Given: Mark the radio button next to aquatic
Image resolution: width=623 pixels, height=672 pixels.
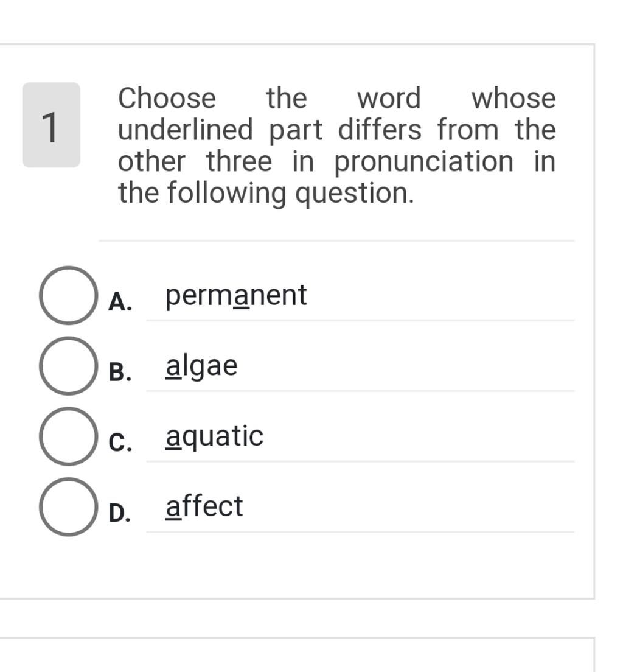Looking at the screenshot, I should (68, 436).
